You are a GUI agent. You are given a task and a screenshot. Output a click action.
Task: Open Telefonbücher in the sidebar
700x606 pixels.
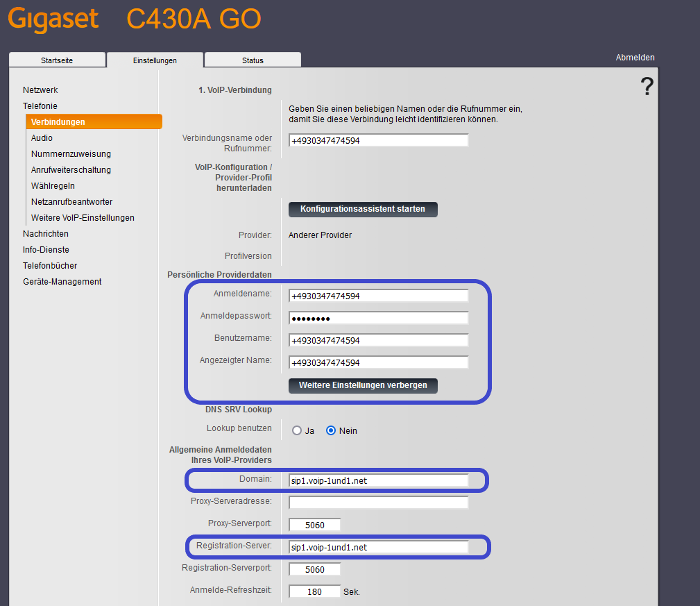click(x=50, y=266)
